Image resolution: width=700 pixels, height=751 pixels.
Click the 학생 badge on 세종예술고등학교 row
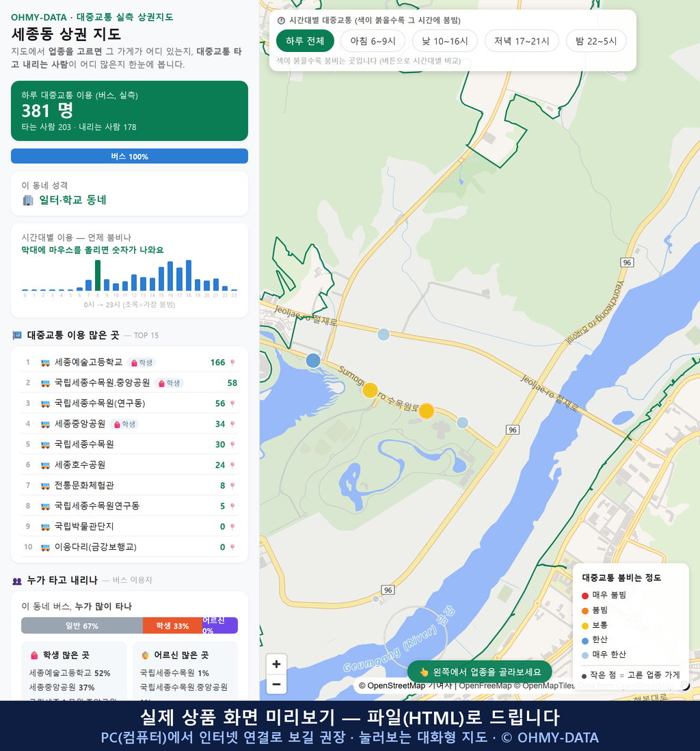pos(142,363)
